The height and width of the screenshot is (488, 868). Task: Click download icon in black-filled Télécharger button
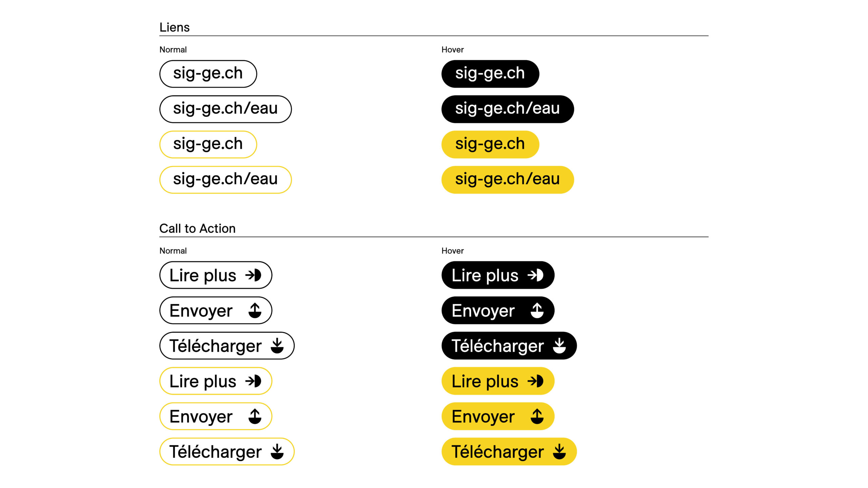[x=559, y=346]
